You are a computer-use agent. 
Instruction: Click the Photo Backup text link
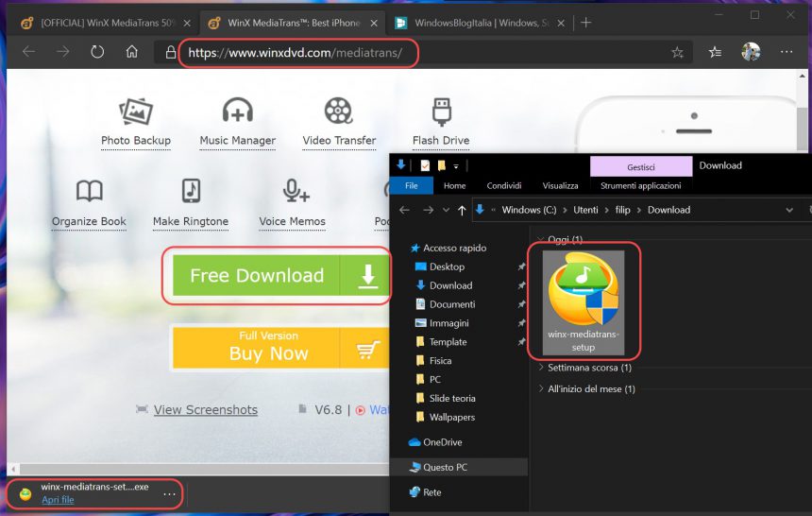coord(136,141)
